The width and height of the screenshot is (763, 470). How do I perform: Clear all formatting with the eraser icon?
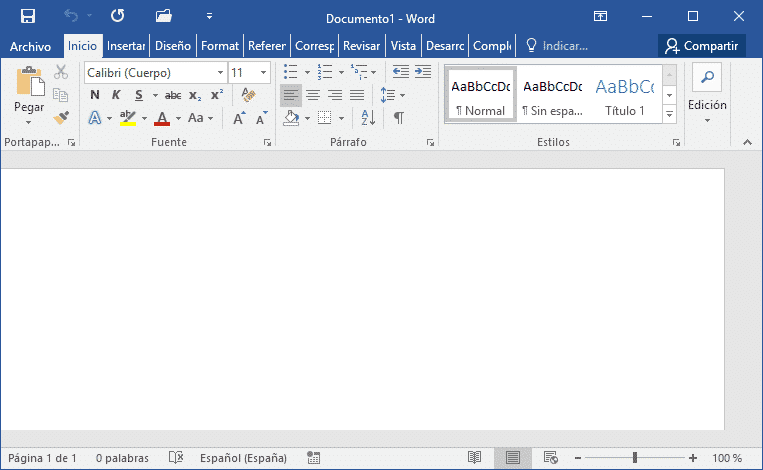(249, 95)
